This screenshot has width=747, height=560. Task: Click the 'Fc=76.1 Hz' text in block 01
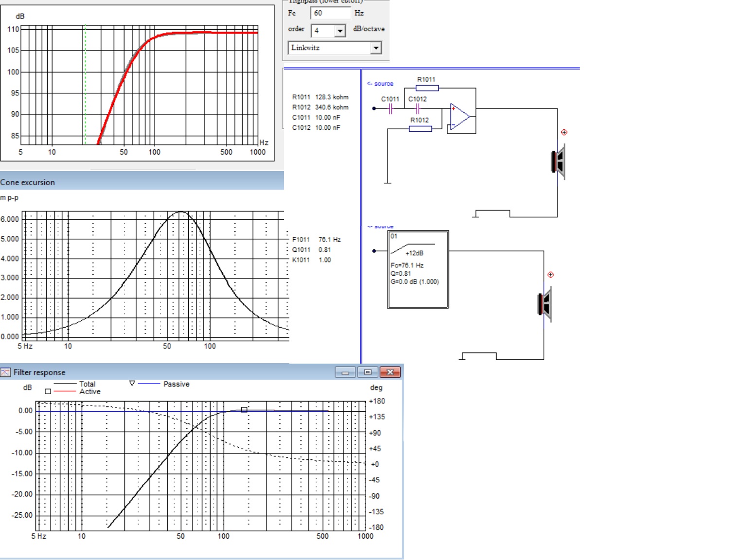pos(407,265)
